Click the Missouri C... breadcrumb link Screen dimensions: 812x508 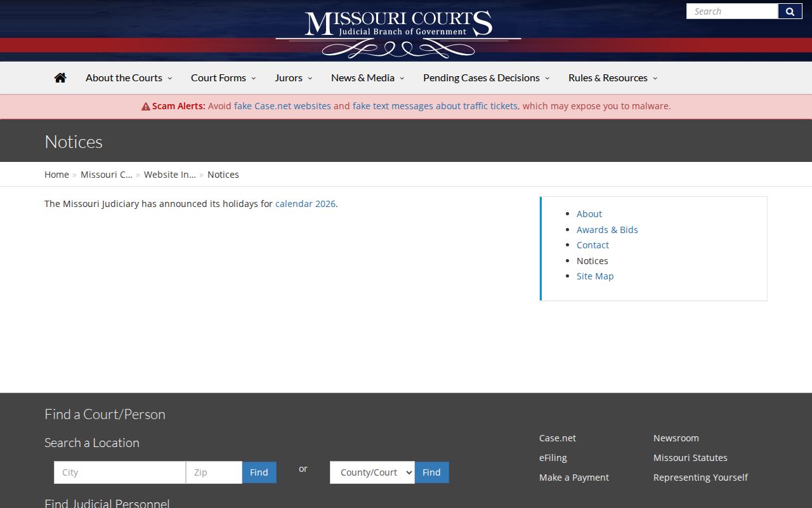pyautogui.click(x=107, y=175)
